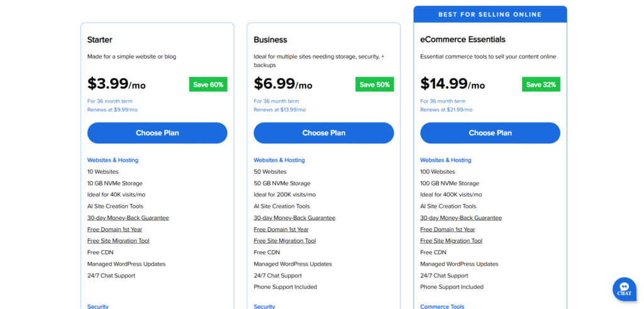Image resolution: width=644 pixels, height=309 pixels.
Task: Open Business plan's Free Domain 1st Year link
Action: pos(281,229)
